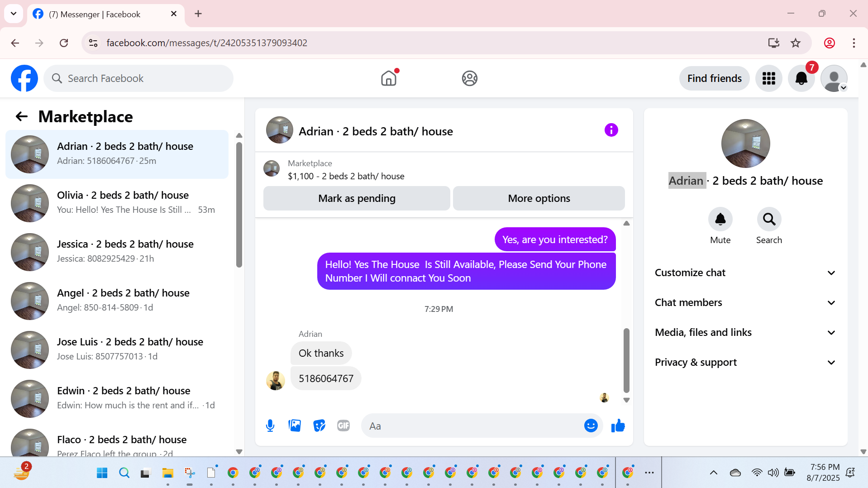Open the Facebook menu grid icon
This screenshot has height=488, width=868.
(768, 78)
